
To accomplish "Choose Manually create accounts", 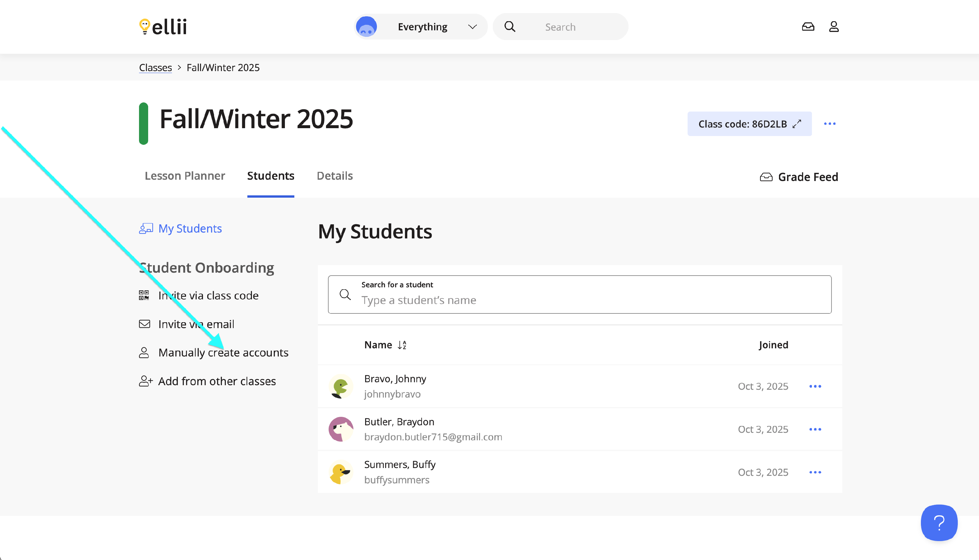I will [223, 352].
